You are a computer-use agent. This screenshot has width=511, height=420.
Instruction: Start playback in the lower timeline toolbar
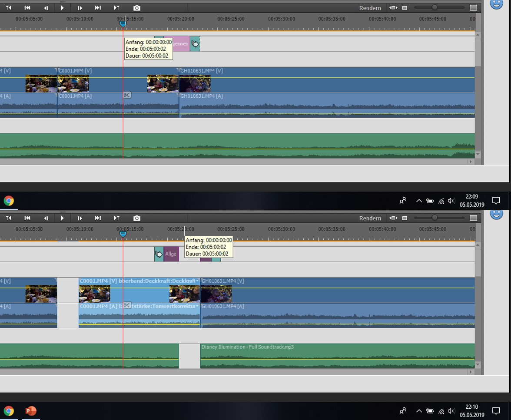pyautogui.click(x=62, y=218)
